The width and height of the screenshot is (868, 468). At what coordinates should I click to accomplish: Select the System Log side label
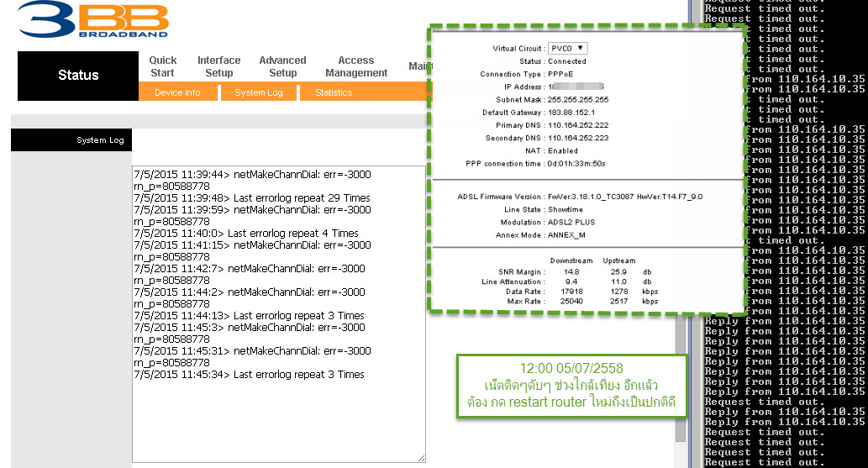click(100, 140)
